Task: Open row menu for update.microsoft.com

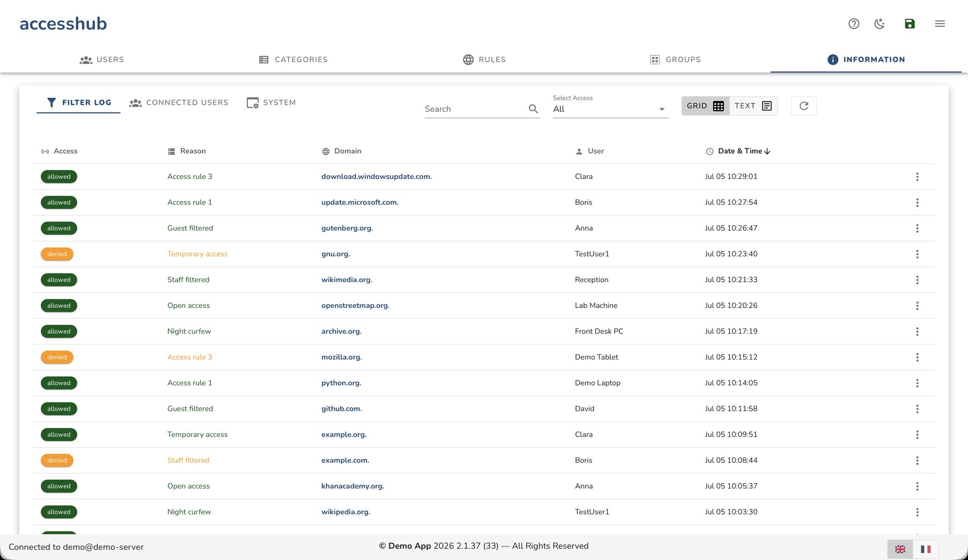Action: [917, 203]
